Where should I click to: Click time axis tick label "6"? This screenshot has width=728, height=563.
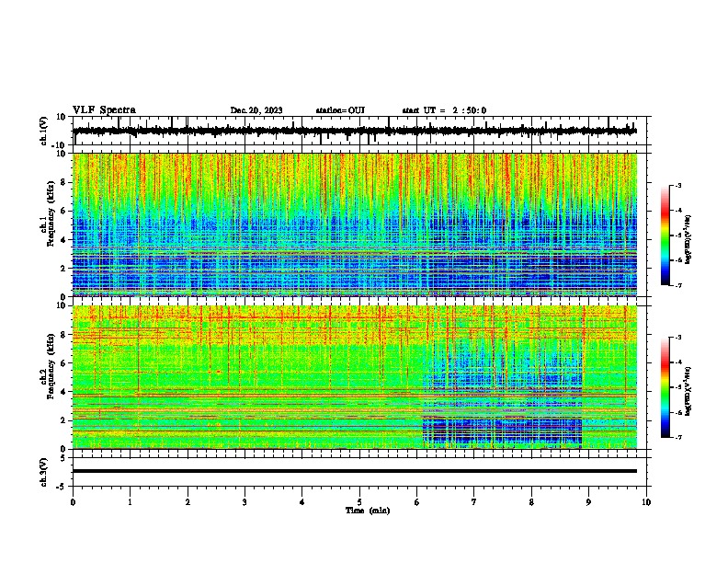pyautogui.click(x=416, y=502)
